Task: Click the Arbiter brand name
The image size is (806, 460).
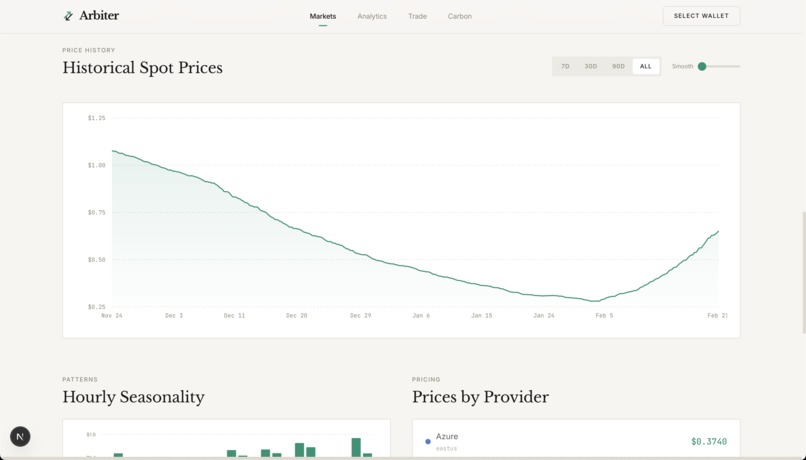Action: pos(99,15)
